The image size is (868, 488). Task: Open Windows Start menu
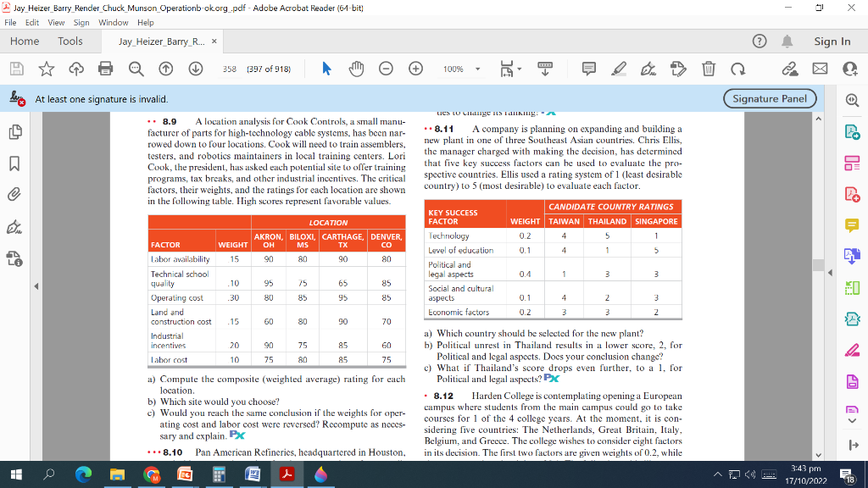pyautogui.click(x=16, y=474)
